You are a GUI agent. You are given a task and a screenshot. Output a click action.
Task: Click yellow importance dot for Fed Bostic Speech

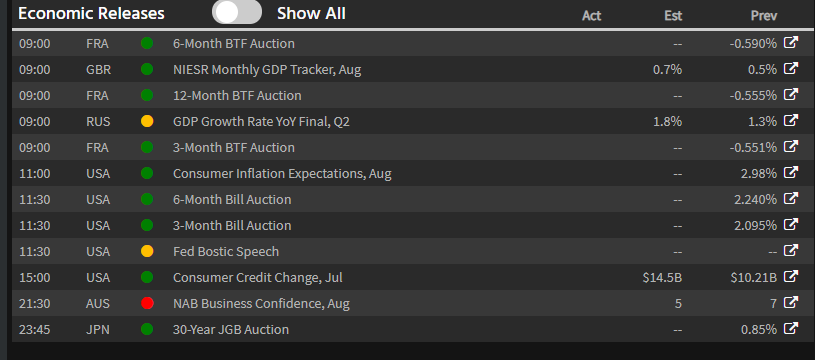147,251
